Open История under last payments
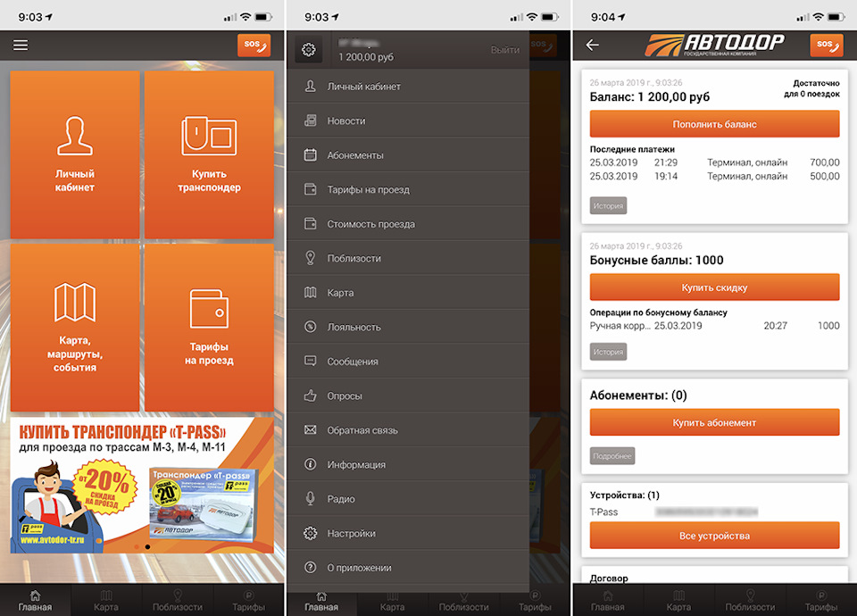This screenshot has width=857, height=616. point(608,205)
